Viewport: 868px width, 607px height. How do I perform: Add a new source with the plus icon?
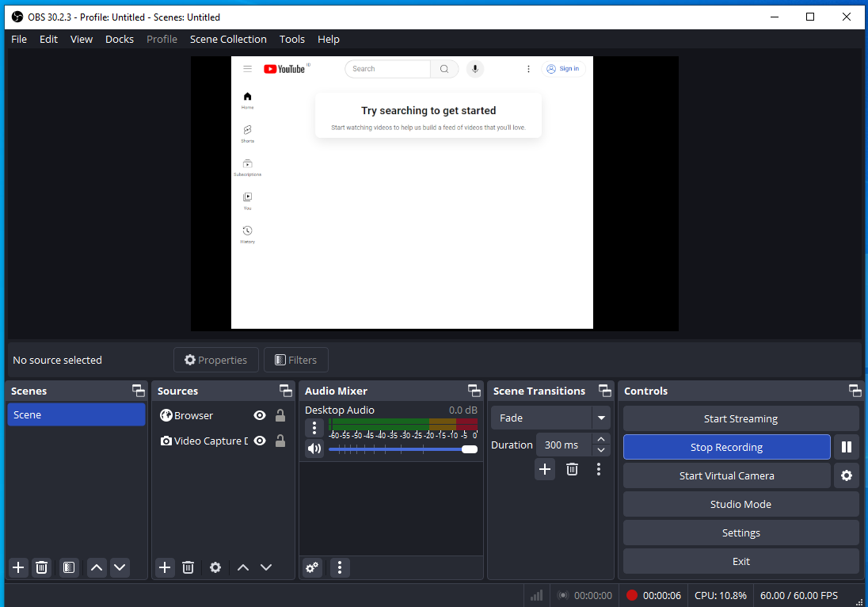(165, 567)
